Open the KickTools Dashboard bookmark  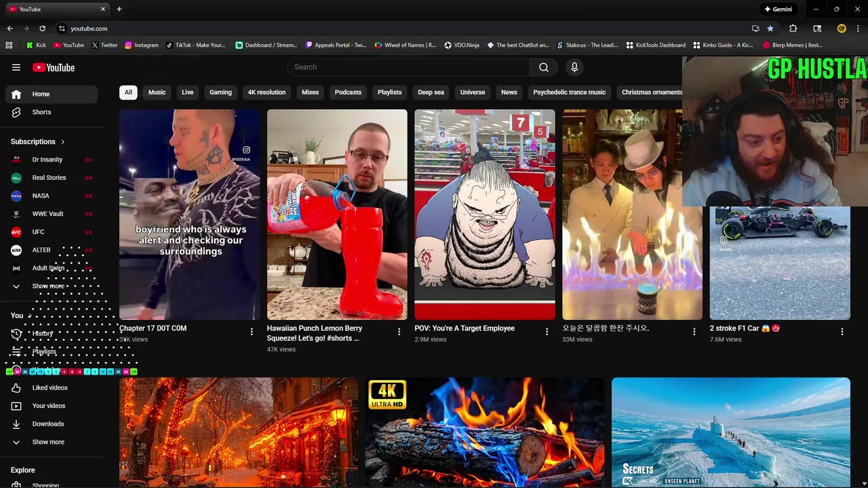[656, 45]
